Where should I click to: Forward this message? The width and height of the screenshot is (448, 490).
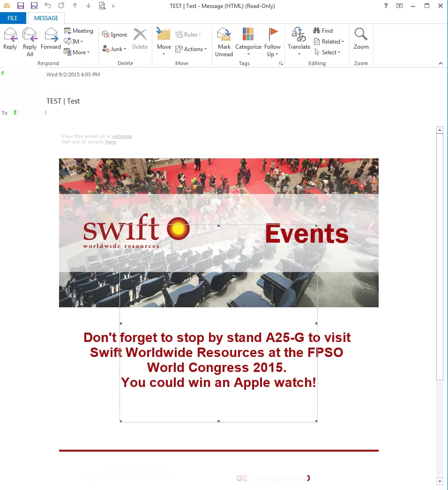tap(51, 38)
